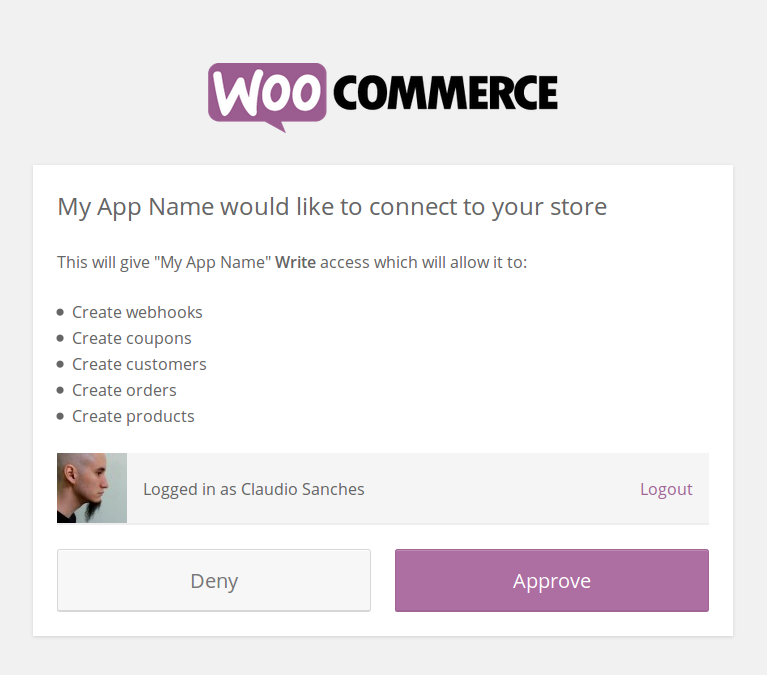
Task: Click the 'Create orders' permission item
Action: [124, 390]
